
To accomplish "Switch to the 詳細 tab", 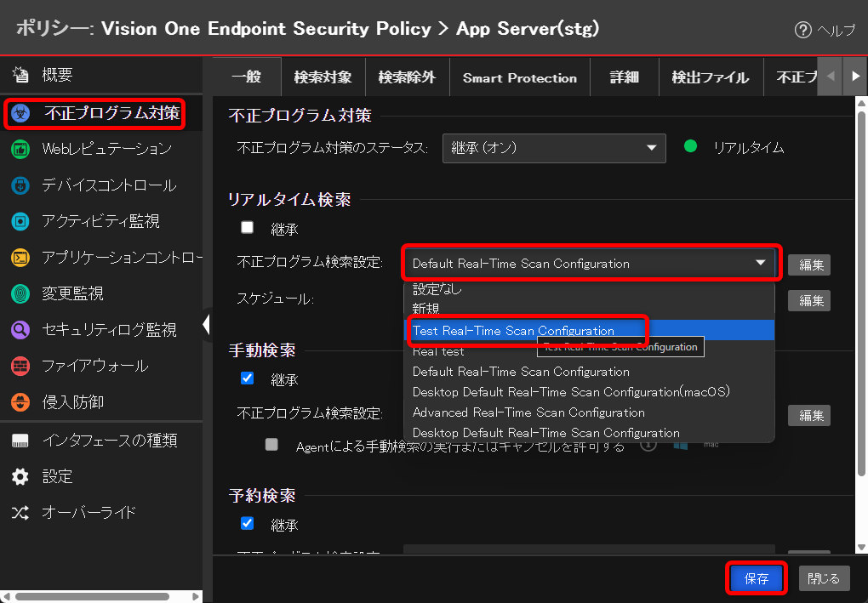I will point(625,77).
